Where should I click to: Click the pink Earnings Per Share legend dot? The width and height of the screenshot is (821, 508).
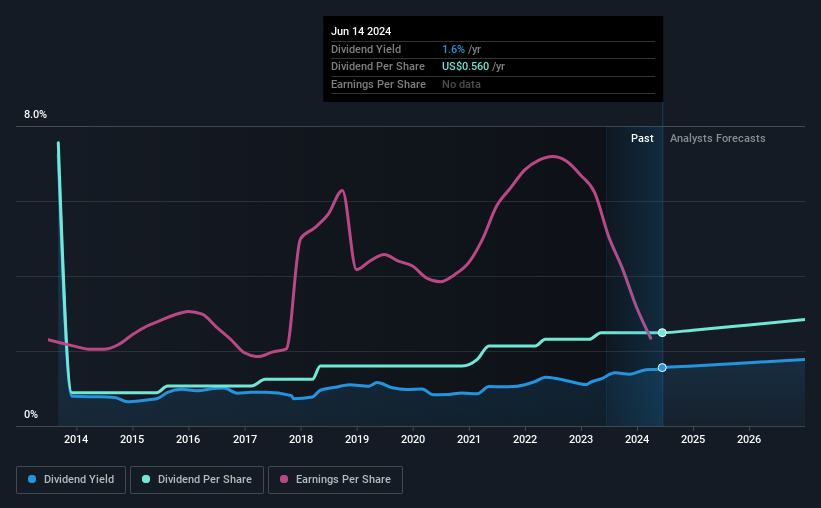point(284,479)
